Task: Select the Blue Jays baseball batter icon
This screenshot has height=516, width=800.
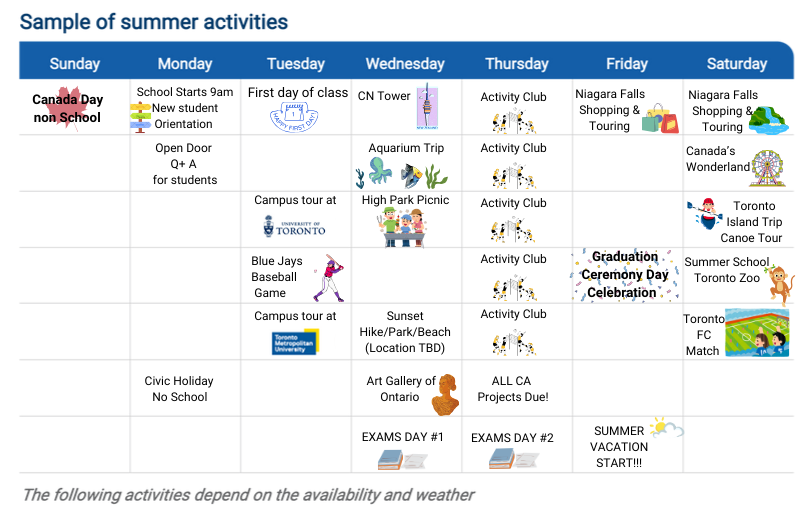Action: 330,278
